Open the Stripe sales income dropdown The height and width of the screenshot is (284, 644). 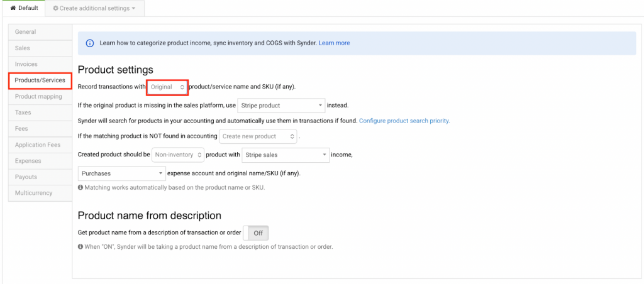pyautogui.click(x=286, y=154)
